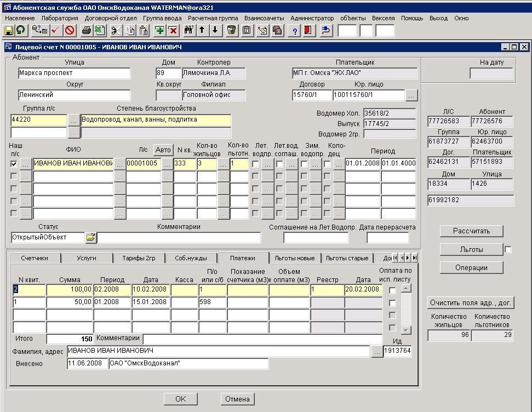
Task: Open search with the binoculars icon
Action: [189, 30]
